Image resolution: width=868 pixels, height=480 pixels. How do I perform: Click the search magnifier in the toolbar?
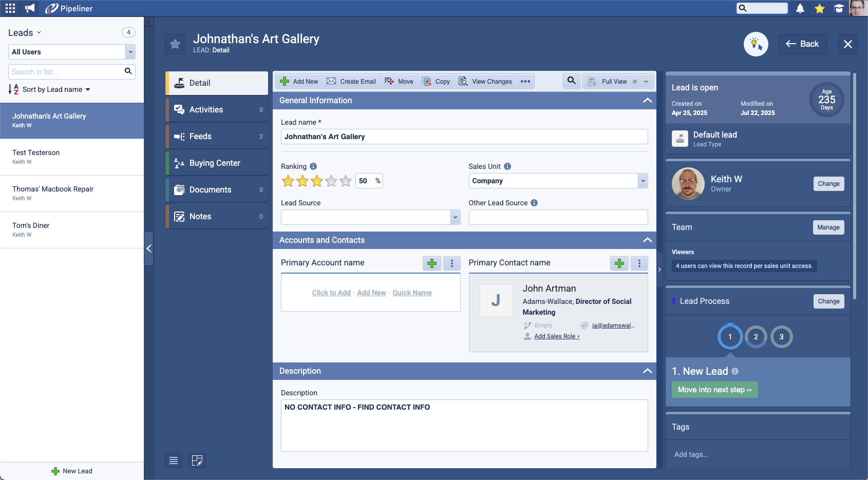click(x=571, y=81)
